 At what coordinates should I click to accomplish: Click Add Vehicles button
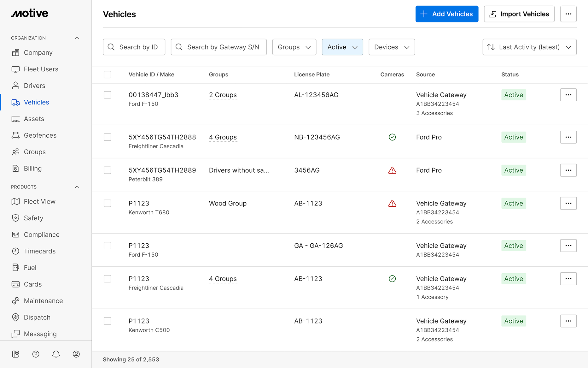[x=447, y=14]
